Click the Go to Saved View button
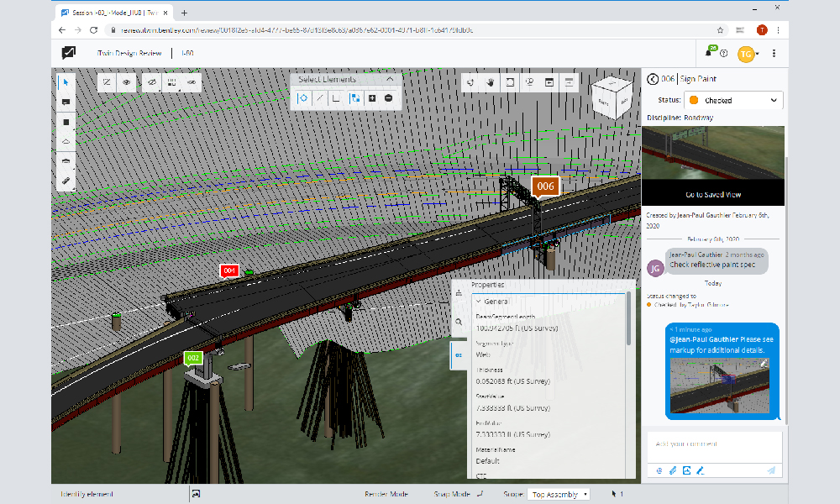Image resolution: width=840 pixels, height=504 pixels. [x=712, y=194]
